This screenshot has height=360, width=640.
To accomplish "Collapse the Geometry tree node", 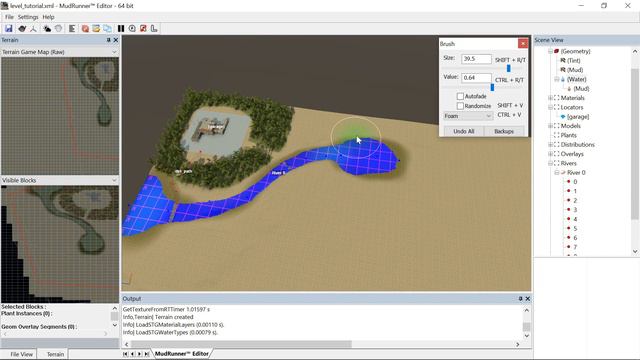I will point(550,51).
